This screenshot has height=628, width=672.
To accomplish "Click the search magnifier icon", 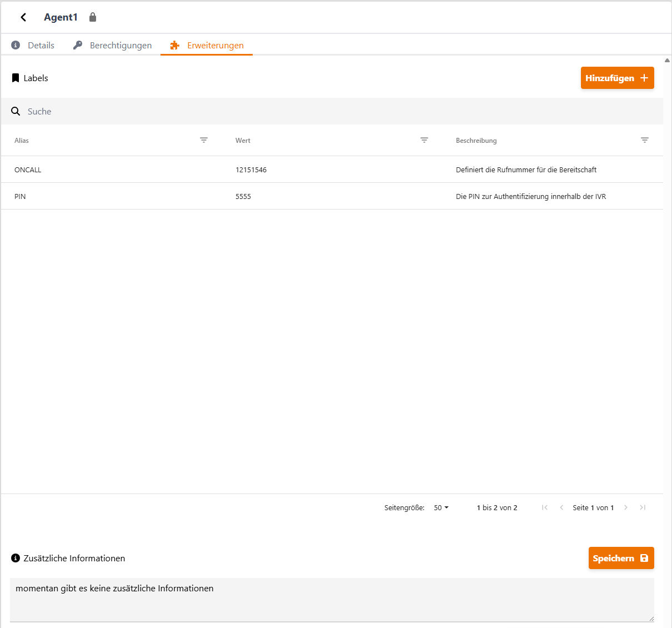I will pyautogui.click(x=16, y=111).
